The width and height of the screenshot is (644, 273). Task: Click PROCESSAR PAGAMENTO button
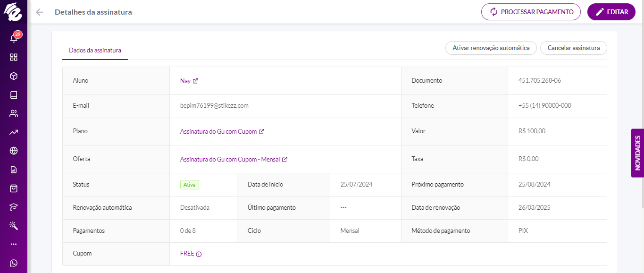tap(531, 12)
